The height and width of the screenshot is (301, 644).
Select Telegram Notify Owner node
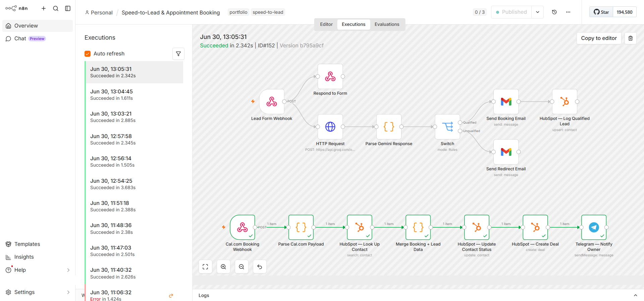click(x=594, y=227)
